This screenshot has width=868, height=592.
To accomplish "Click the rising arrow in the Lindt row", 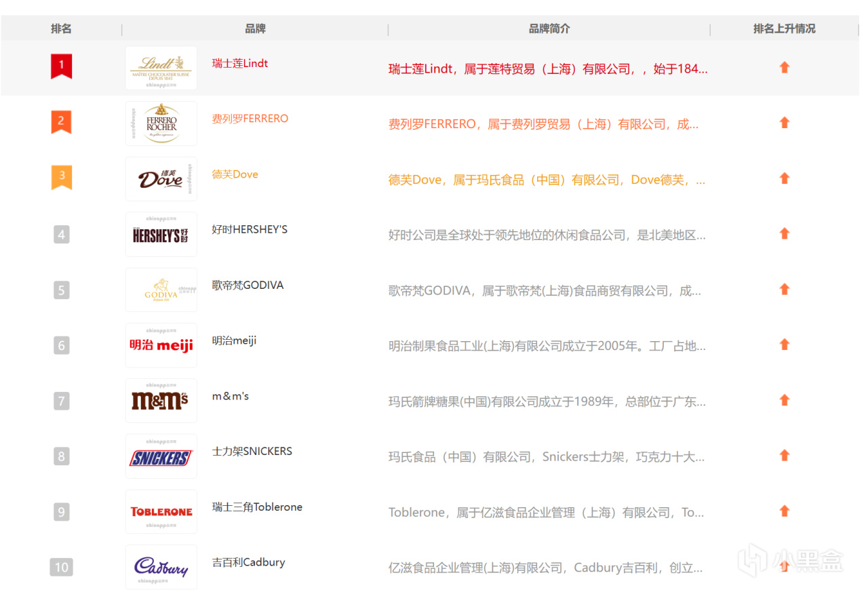I will pyautogui.click(x=785, y=67).
